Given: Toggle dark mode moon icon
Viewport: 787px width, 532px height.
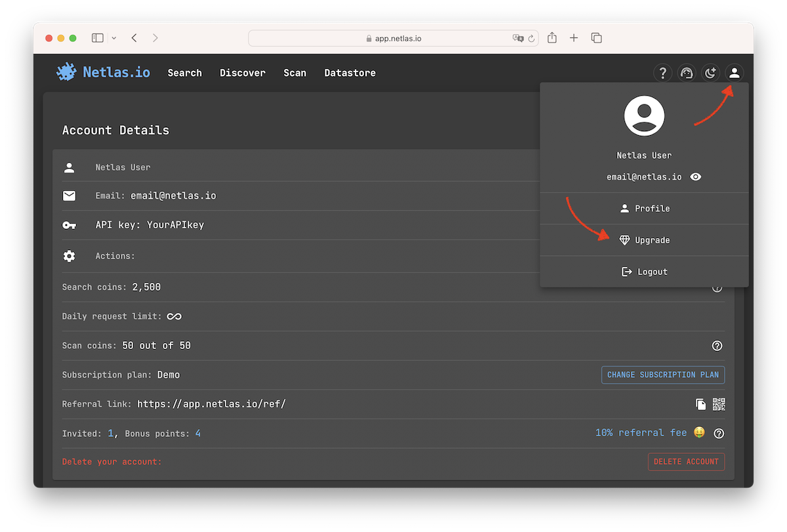Looking at the screenshot, I should coord(710,73).
